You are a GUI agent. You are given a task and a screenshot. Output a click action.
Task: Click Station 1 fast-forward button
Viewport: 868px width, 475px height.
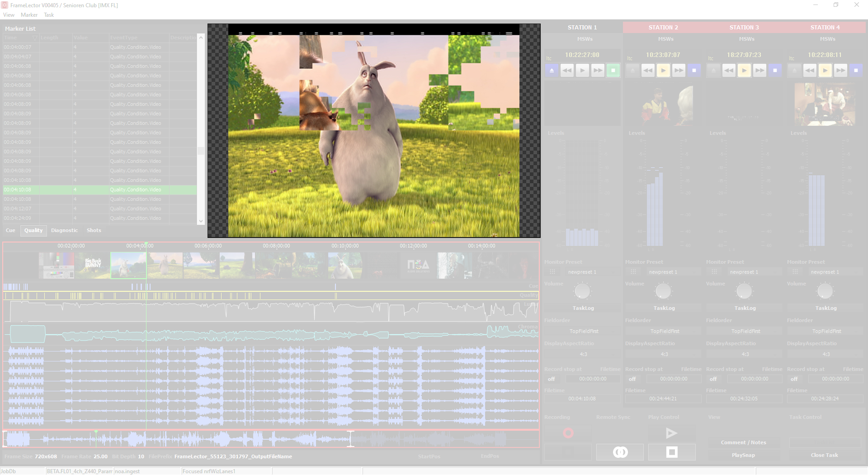point(598,71)
